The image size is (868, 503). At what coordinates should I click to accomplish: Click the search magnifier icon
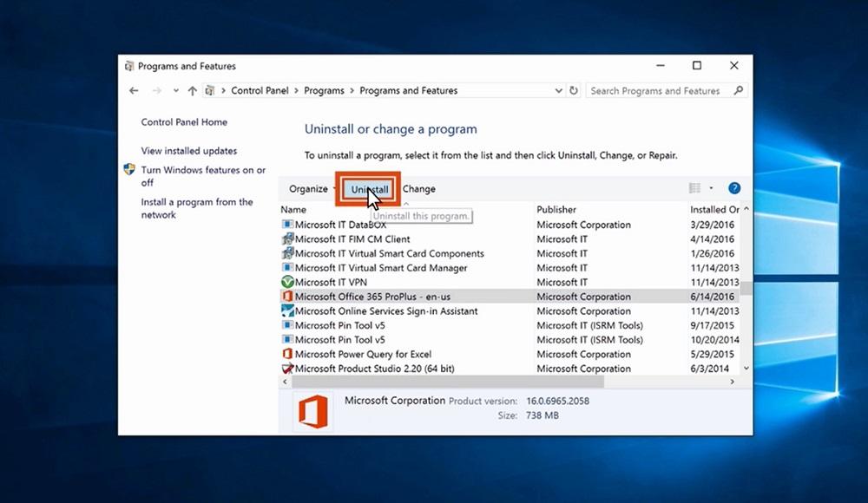(x=739, y=90)
